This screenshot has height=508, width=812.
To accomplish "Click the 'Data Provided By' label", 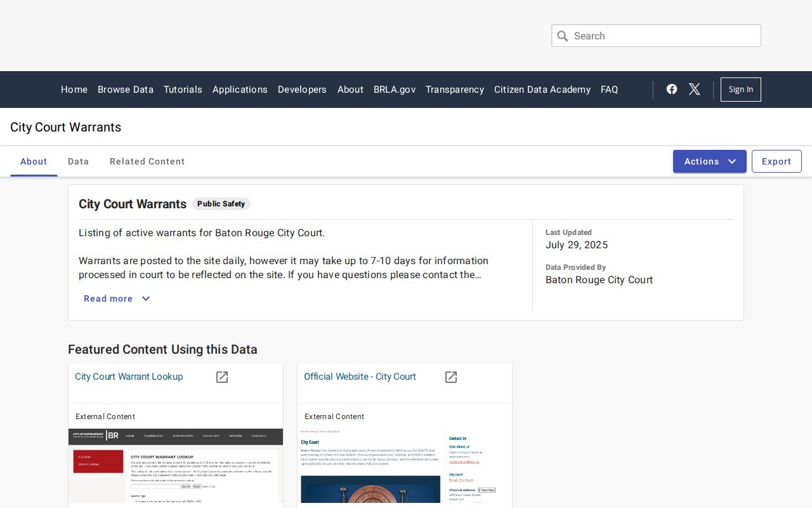I will point(575,267).
